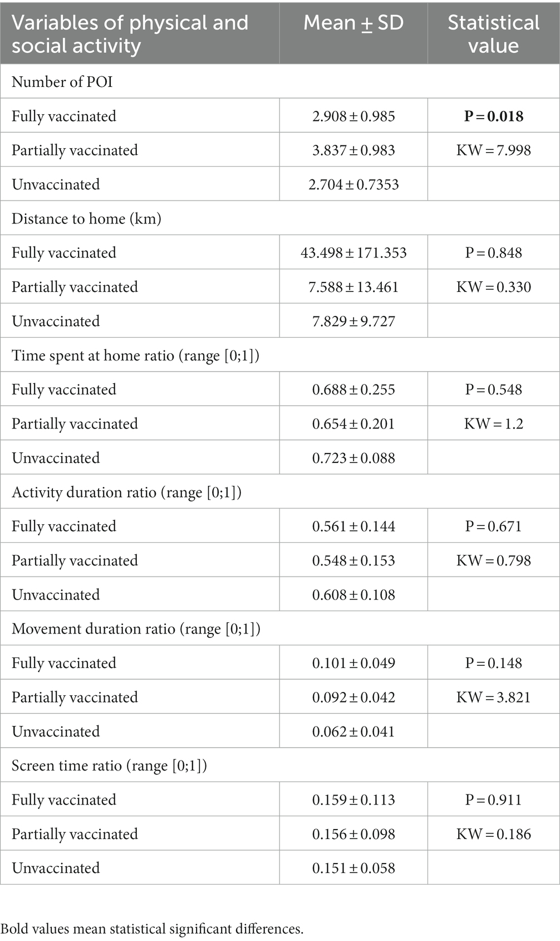Select the 7.588 ± 13.461 cell
This screenshot has height=941, width=560.
[353, 287]
